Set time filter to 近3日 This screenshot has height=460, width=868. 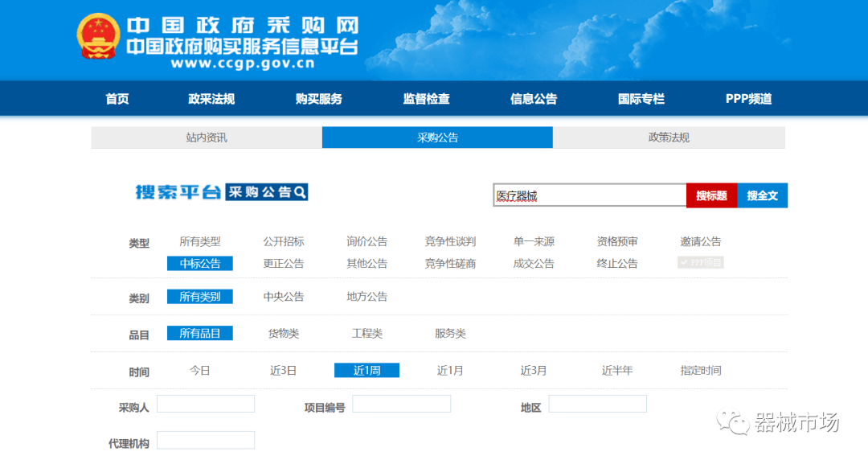284,370
